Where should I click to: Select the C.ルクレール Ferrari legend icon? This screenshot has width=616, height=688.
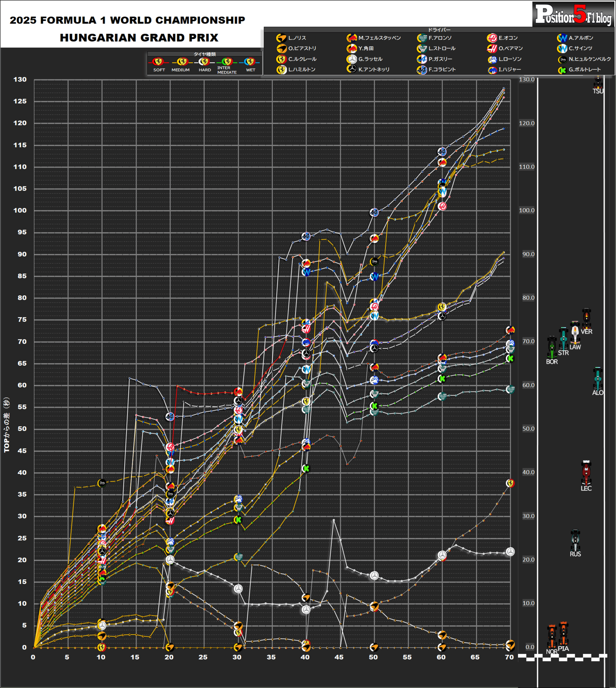pyautogui.click(x=281, y=59)
